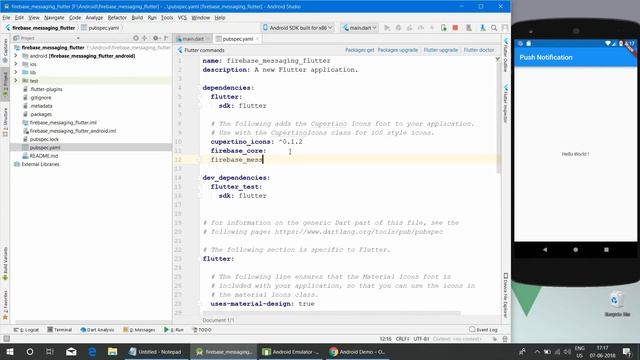Tap emulator back navigation button
Viewport: 640px width, 360px height.
pyautogui.click(x=545, y=249)
